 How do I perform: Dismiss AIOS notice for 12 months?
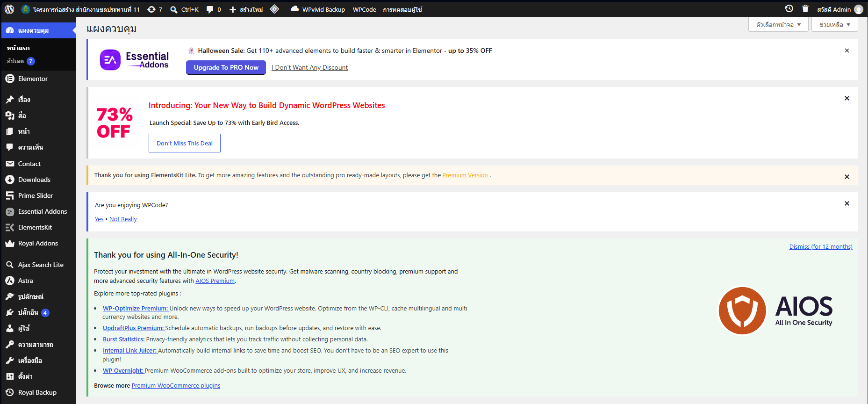pyautogui.click(x=821, y=247)
